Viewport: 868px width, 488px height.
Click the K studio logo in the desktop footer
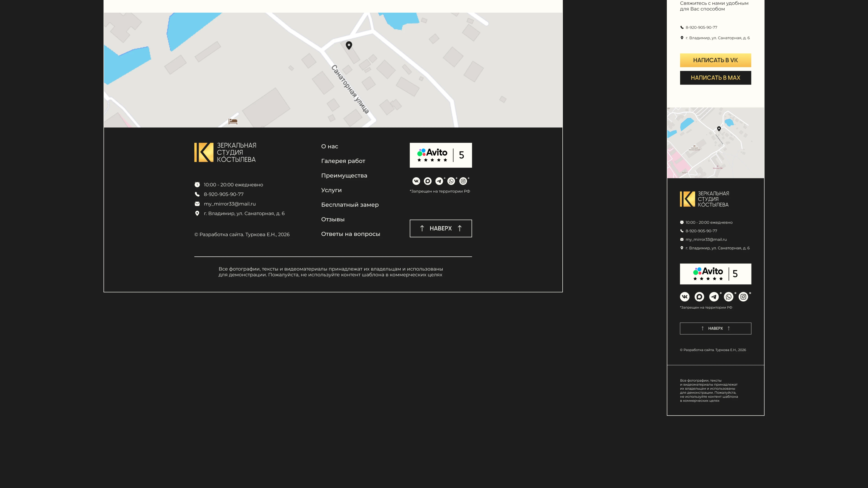(x=225, y=152)
